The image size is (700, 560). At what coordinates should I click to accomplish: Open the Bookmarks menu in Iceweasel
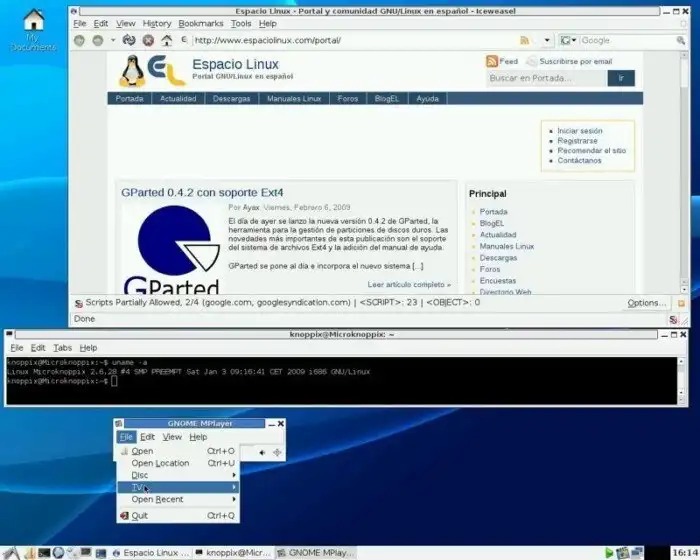click(x=201, y=23)
